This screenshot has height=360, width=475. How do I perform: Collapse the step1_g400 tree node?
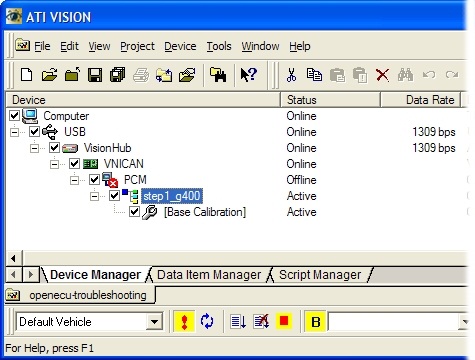(x=94, y=196)
